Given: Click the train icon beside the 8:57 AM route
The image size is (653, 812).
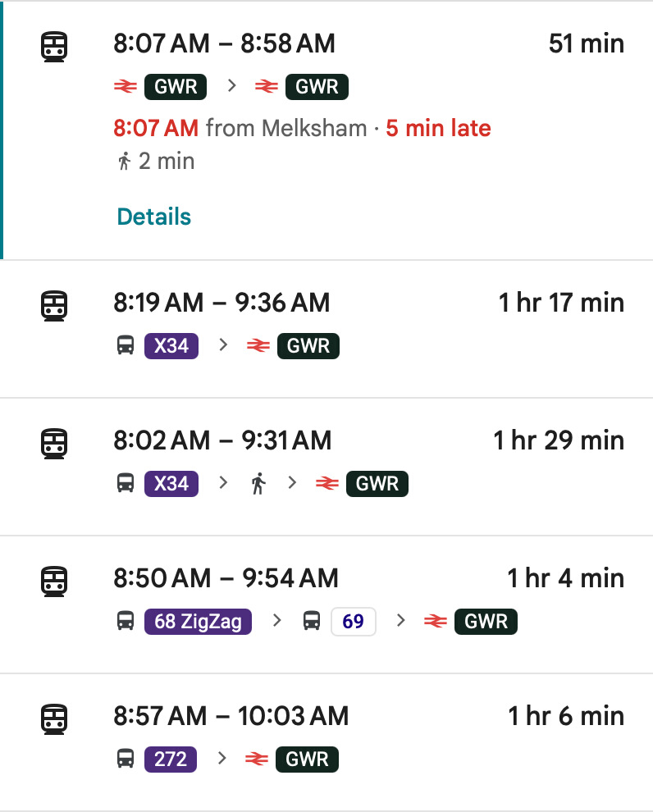Looking at the screenshot, I should pos(54,719).
